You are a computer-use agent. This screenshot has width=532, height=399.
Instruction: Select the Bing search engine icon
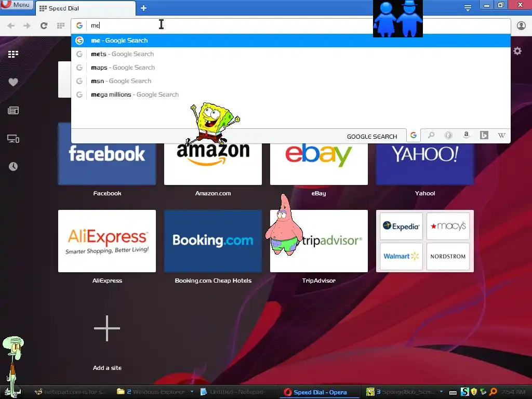click(484, 136)
